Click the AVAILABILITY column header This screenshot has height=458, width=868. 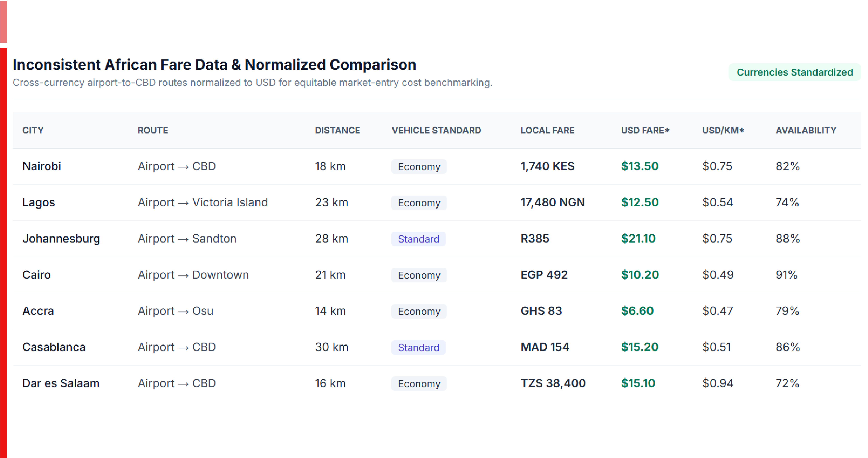[806, 130]
